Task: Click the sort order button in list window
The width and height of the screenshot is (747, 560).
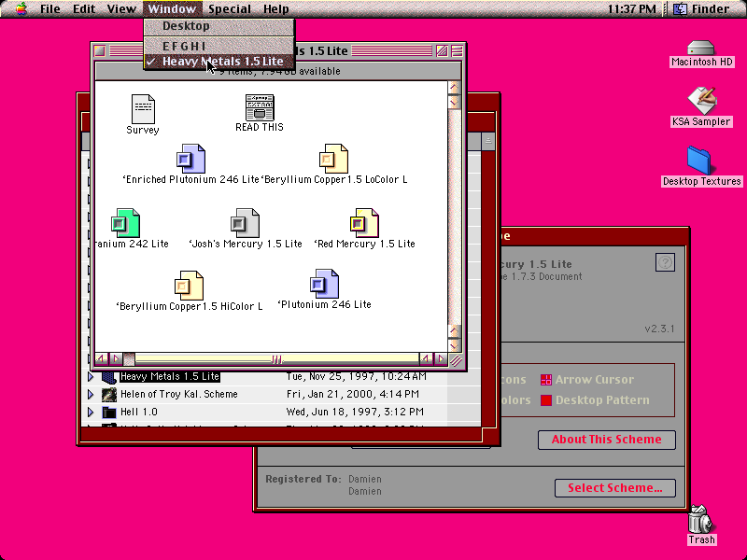Action: tap(487, 141)
